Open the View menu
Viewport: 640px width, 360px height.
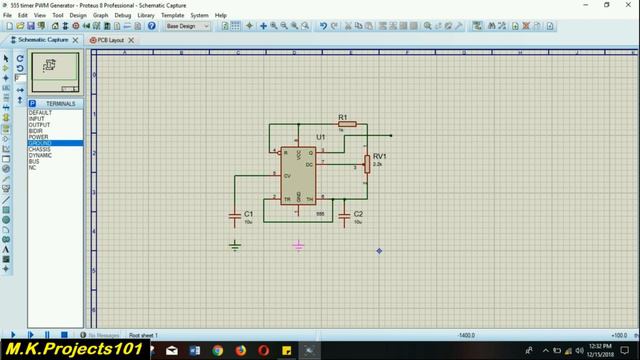[x=40, y=16]
